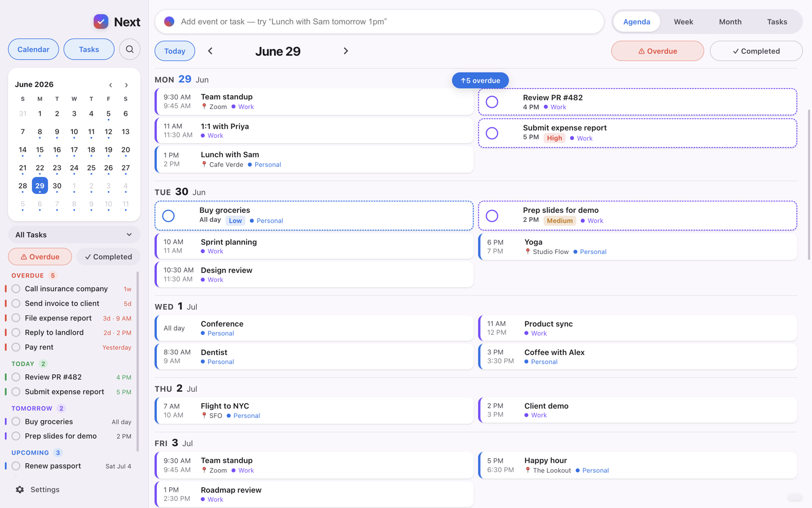812x508 pixels.
Task: Click the gradient orb in the input bar
Action: [169, 22]
